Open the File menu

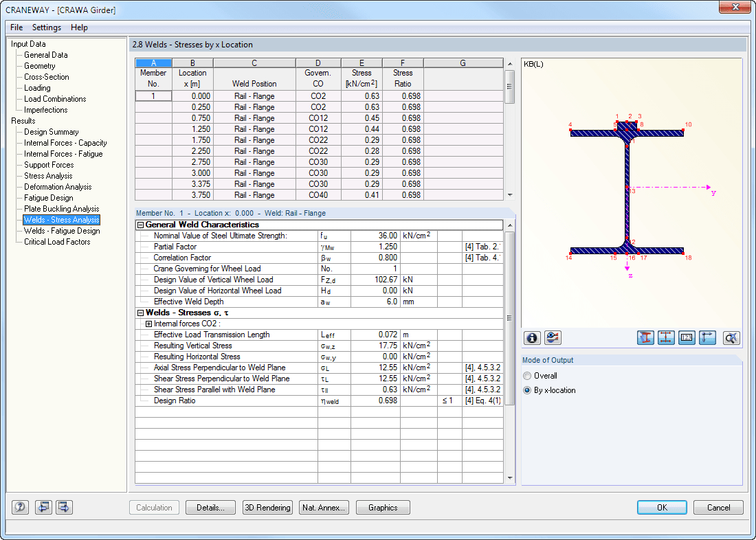tap(16, 27)
